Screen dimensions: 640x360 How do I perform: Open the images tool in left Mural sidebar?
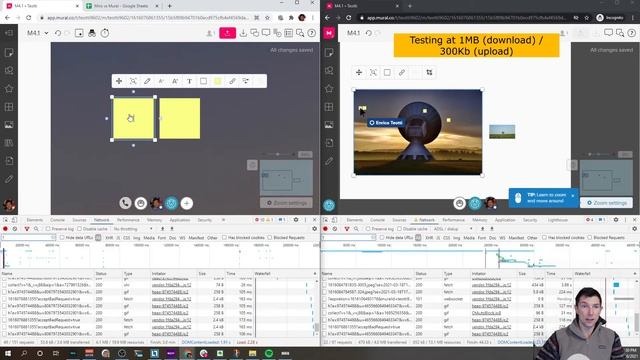click(x=9, y=125)
